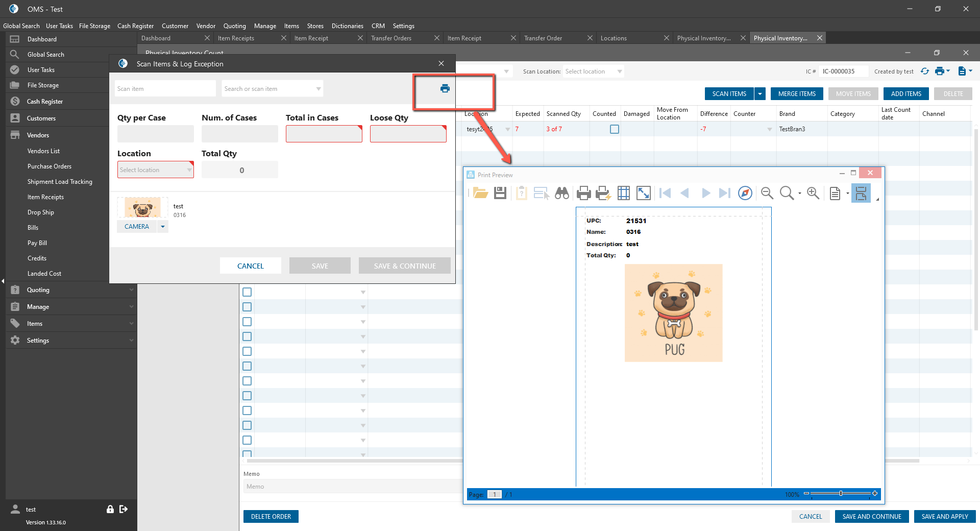Open the SCAN ITEMS split-button arrow
This screenshot has width=980, height=531.
click(760, 94)
